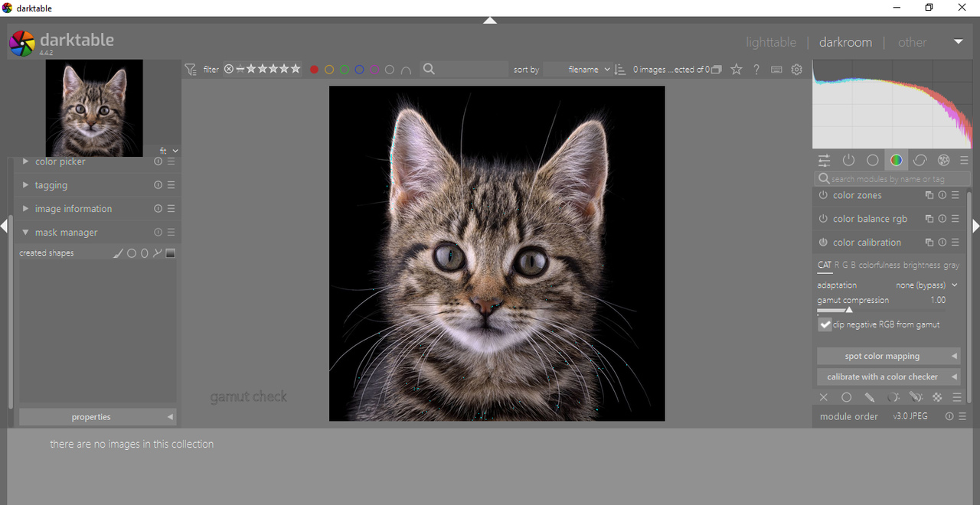Show only active modules (power icon)
The image size is (980, 505).
tap(848, 161)
